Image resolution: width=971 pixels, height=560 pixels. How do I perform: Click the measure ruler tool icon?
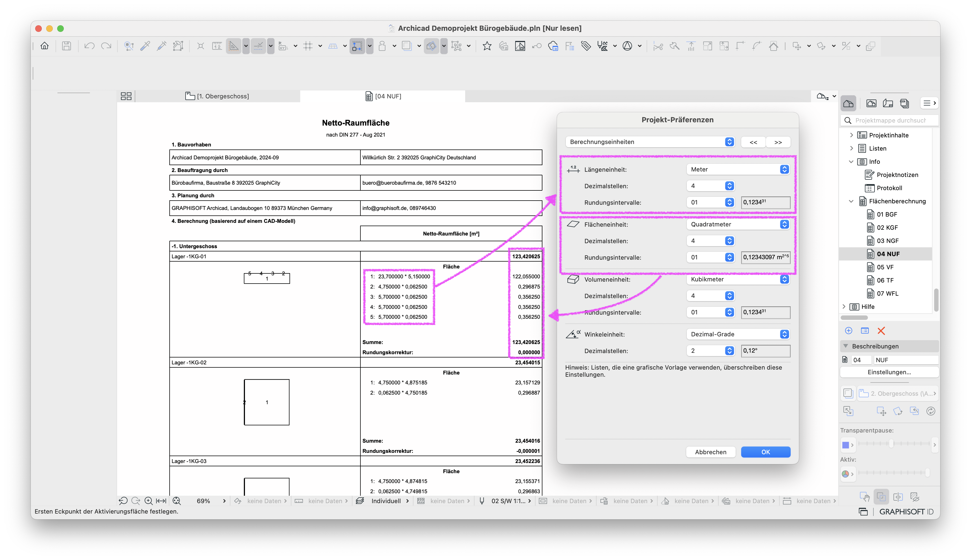pyautogui.click(x=217, y=46)
